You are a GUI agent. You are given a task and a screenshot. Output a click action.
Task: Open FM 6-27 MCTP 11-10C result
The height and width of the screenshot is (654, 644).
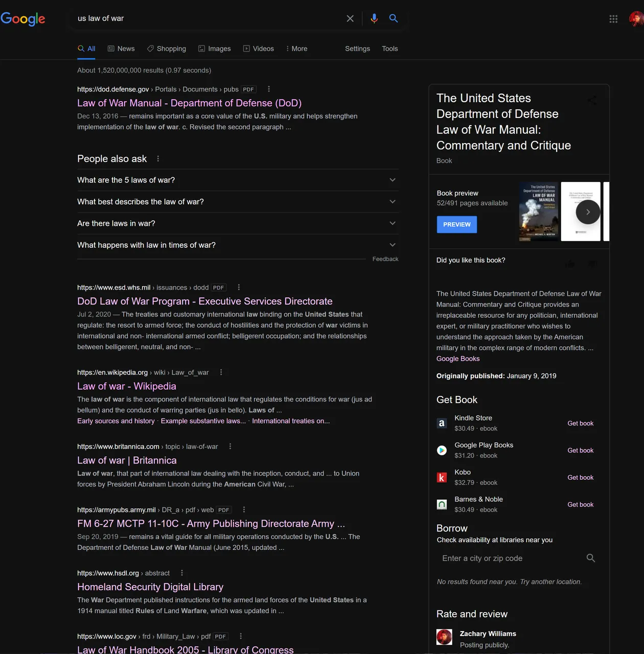pyautogui.click(x=211, y=524)
